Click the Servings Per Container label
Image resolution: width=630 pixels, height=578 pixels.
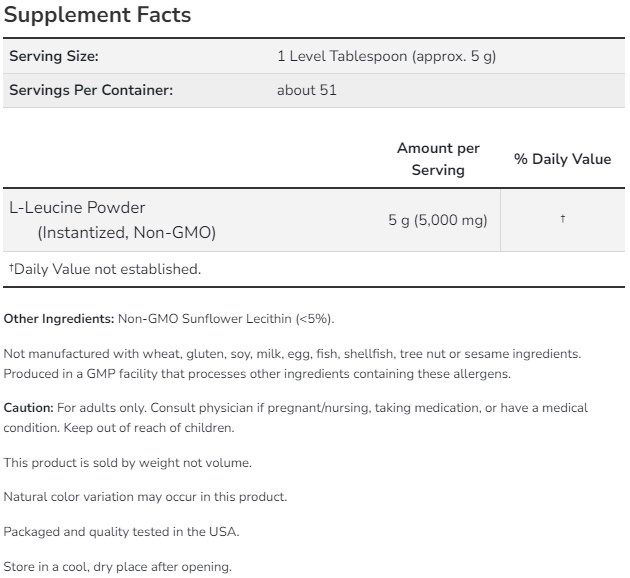[91, 90]
